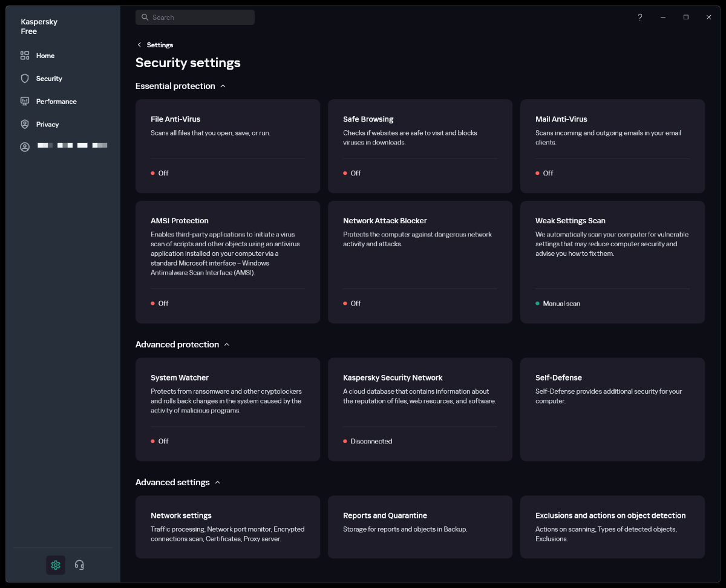
Task: Click the Advanced protection heading text
Action: pos(177,345)
